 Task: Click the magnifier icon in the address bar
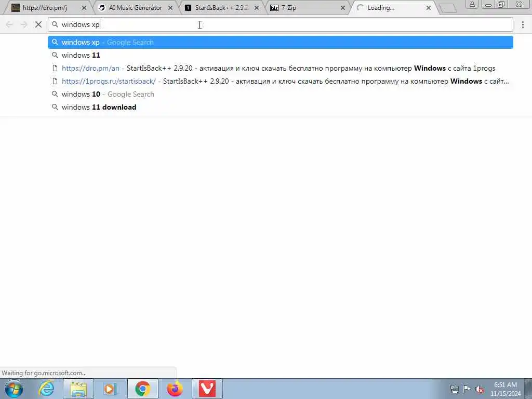(55, 24)
